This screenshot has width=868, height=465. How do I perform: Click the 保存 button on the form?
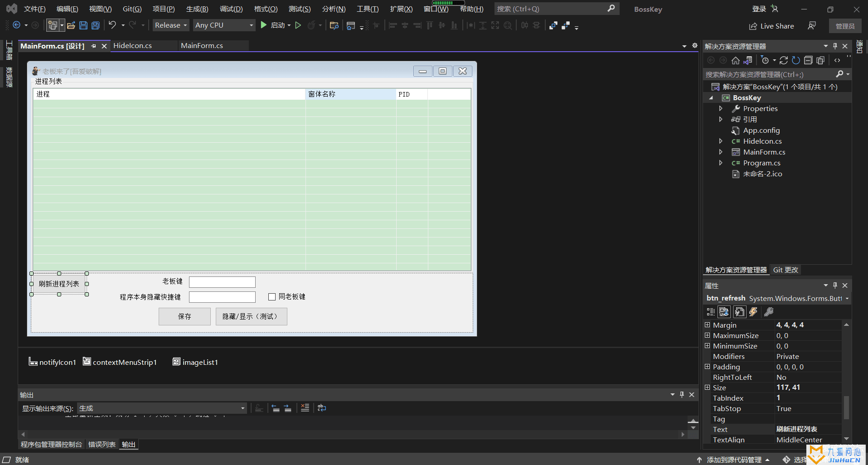pyautogui.click(x=184, y=316)
